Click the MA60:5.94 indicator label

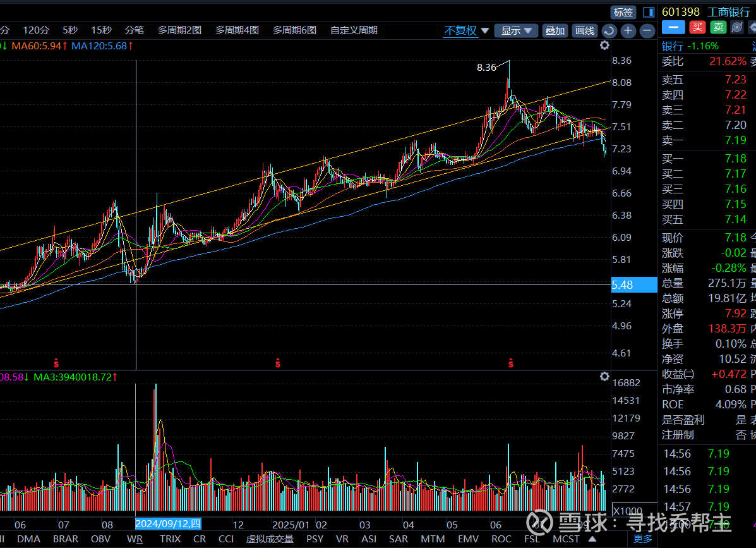(40, 46)
